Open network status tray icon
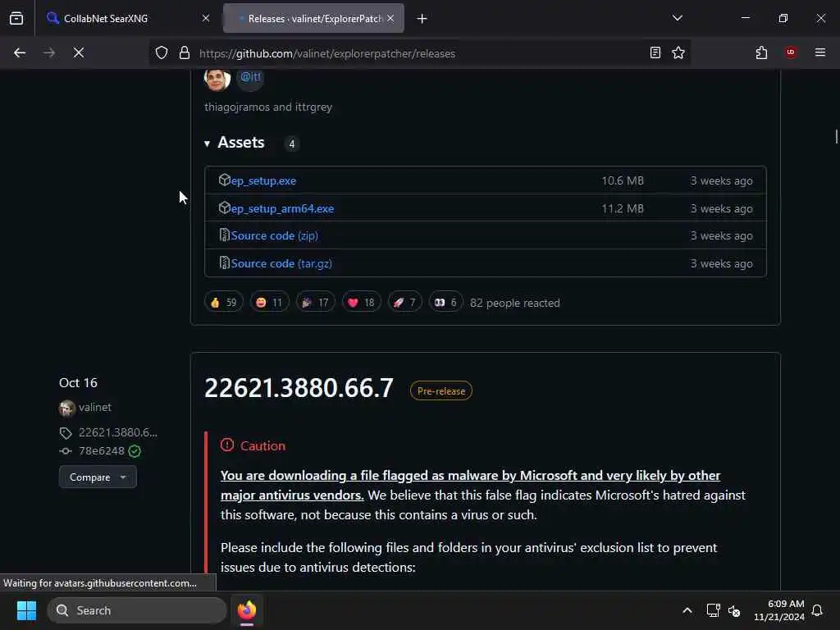Image resolution: width=840 pixels, height=630 pixels. coord(713,610)
